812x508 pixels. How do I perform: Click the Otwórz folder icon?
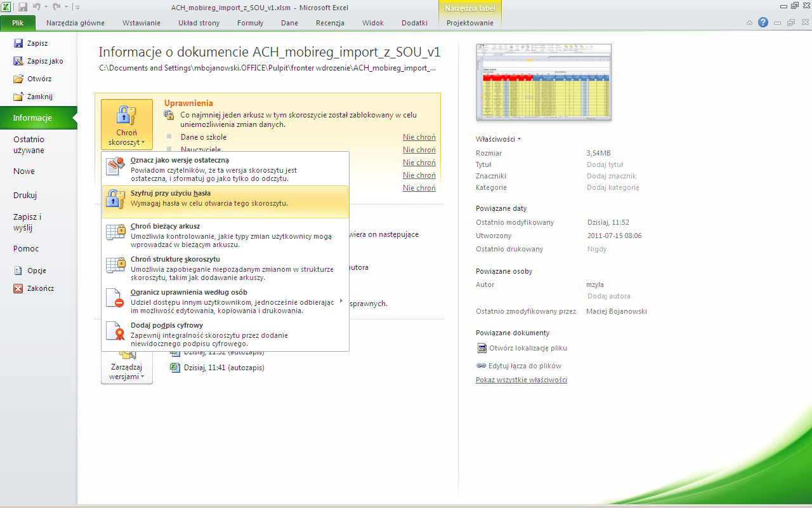pos(18,79)
